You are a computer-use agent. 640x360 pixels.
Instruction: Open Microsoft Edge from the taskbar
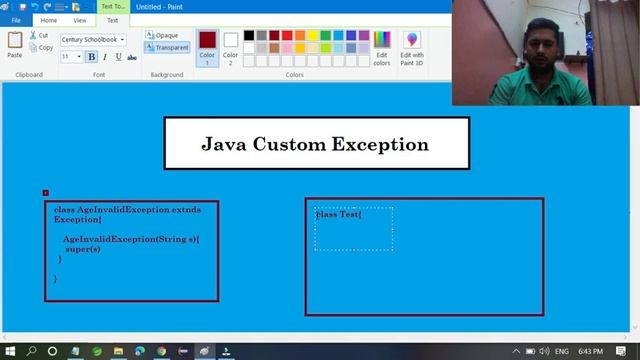(140, 351)
